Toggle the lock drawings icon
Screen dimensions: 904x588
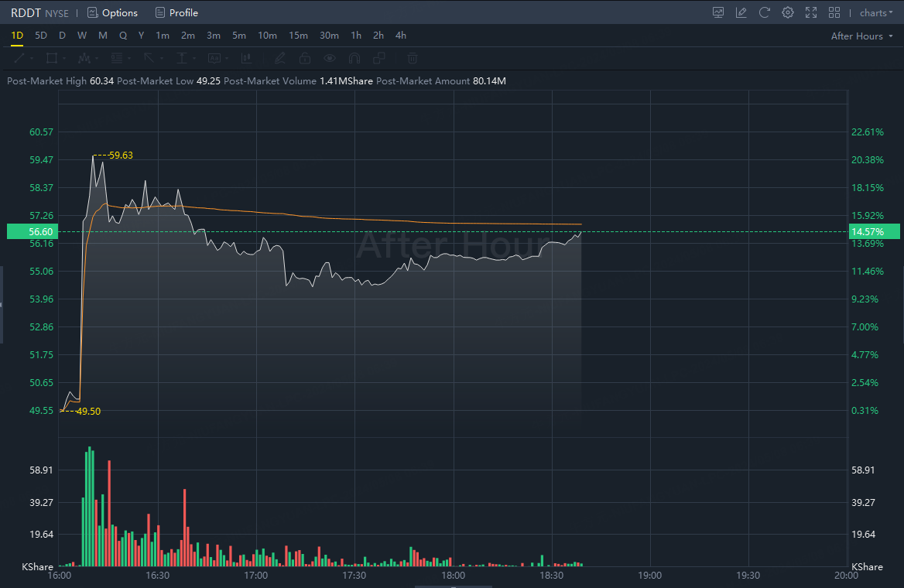[x=305, y=58]
